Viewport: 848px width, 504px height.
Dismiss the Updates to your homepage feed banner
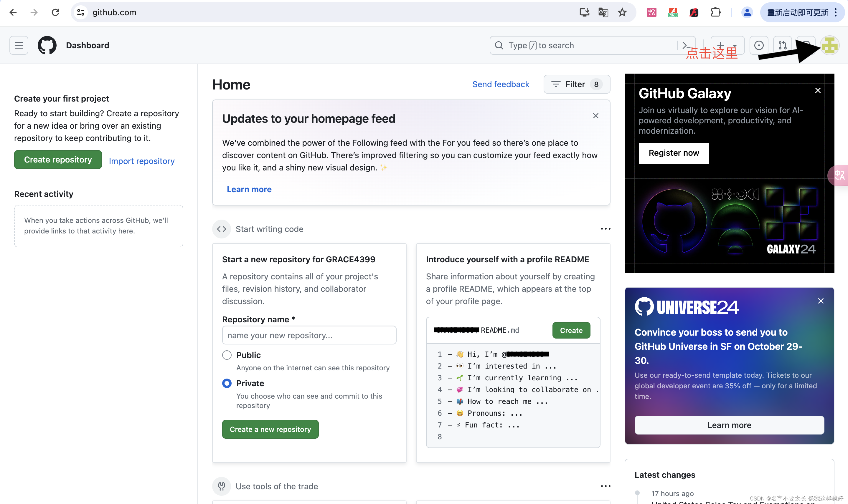(x=595, y=116)
